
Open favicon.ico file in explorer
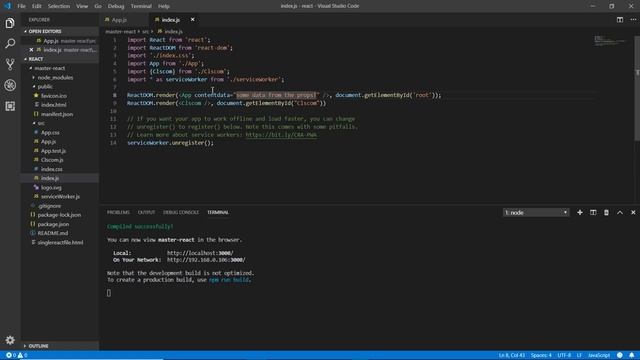(54, 96)
